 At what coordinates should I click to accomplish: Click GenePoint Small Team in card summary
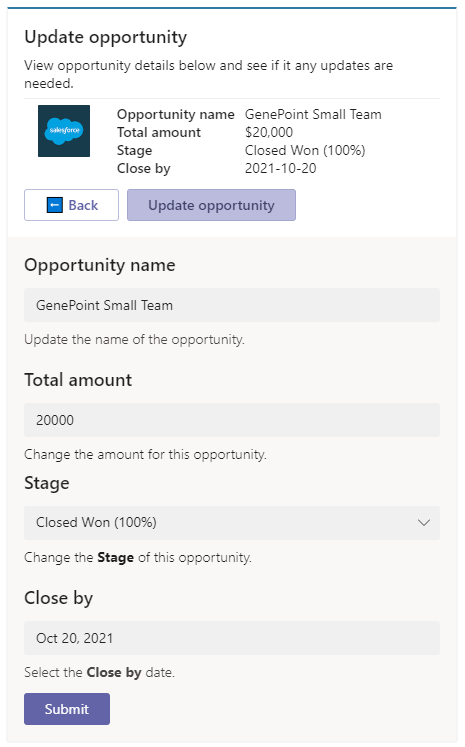[313, 114]
